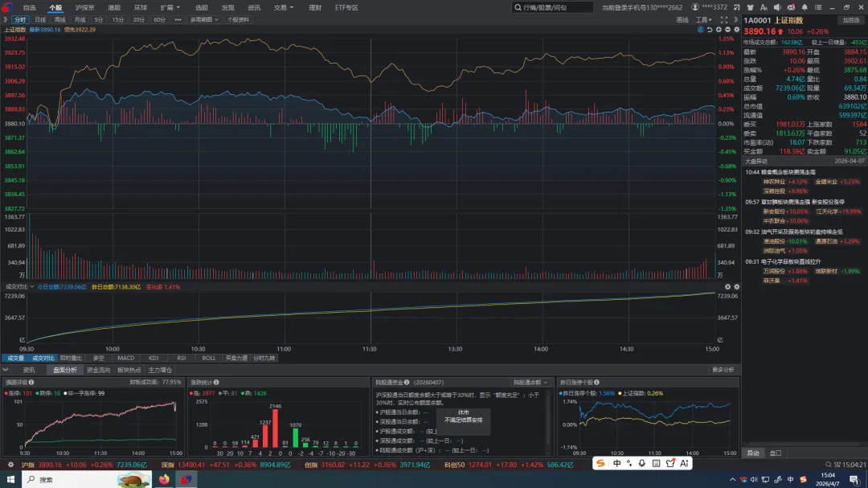Switch to 30分 period
Viewport: 868px width, 488px height.
coord(138,19)
